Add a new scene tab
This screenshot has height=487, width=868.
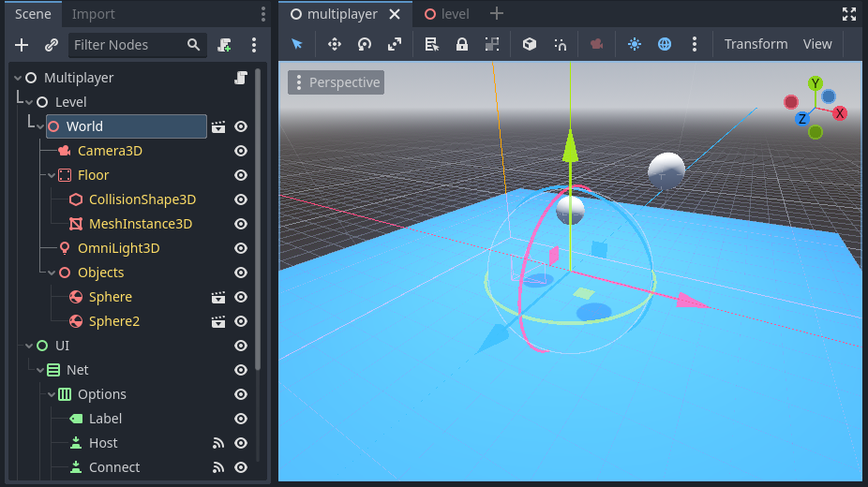tap(497, 14)
